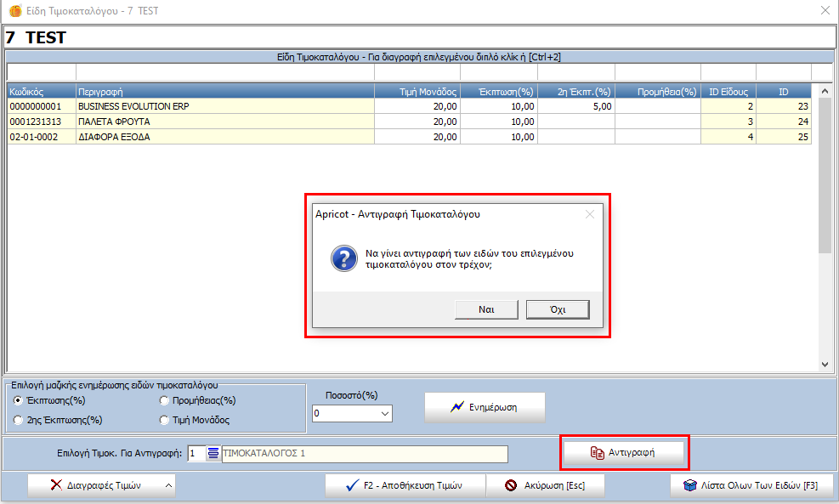Screen dimensions: 839x504
Task: Click F2 - Αποθήκευση Τιμών button
Action: click(x=405, y=485)
